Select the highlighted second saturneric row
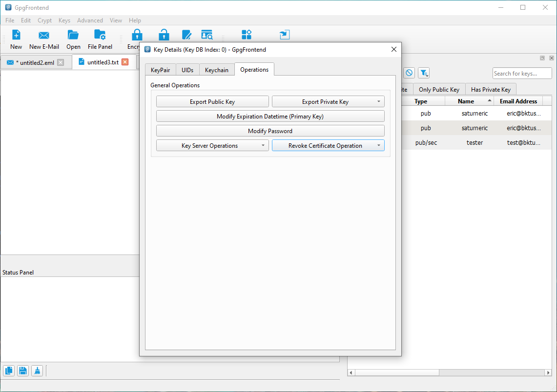Screen dimensions: 557x392 click(476, 128)
